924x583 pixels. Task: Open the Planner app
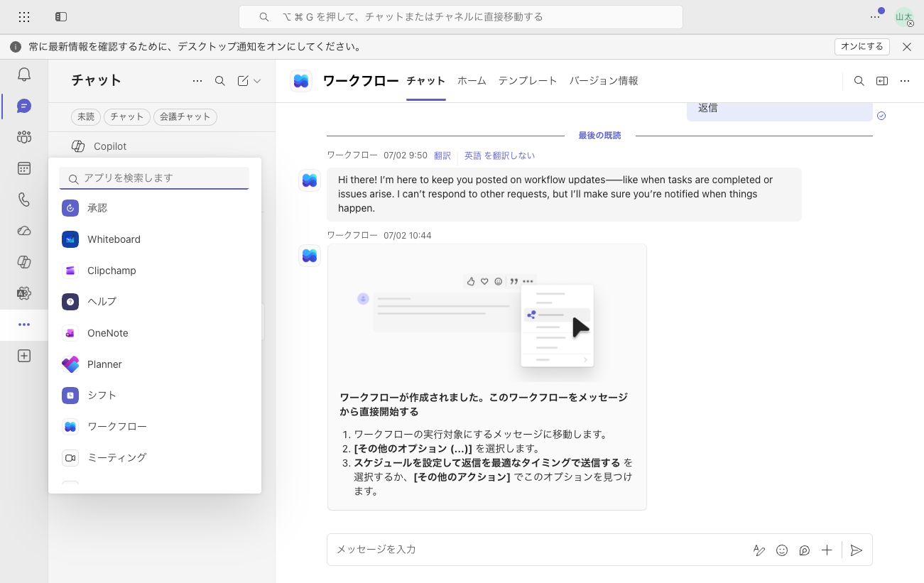click(x=155, y=364)
